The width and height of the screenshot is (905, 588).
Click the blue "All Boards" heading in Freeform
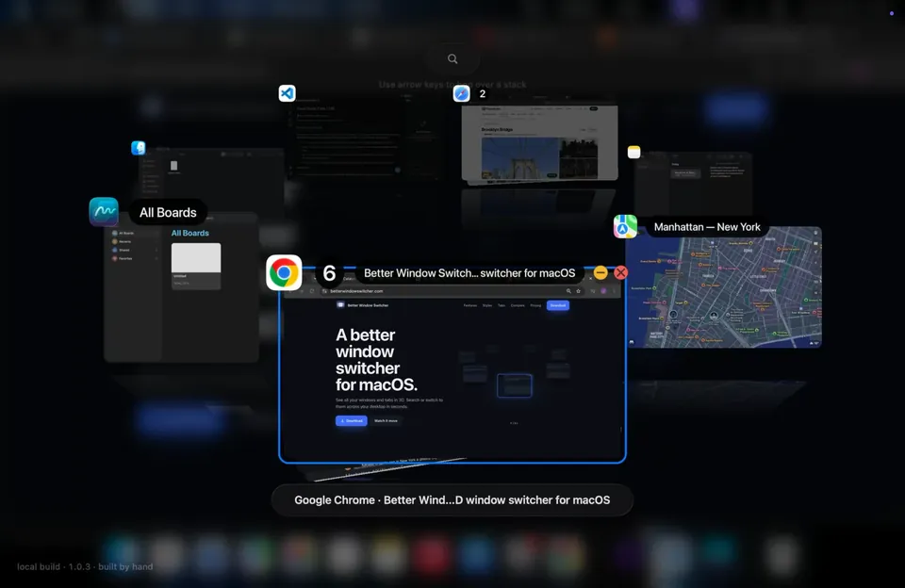click(x=189, y=233)
